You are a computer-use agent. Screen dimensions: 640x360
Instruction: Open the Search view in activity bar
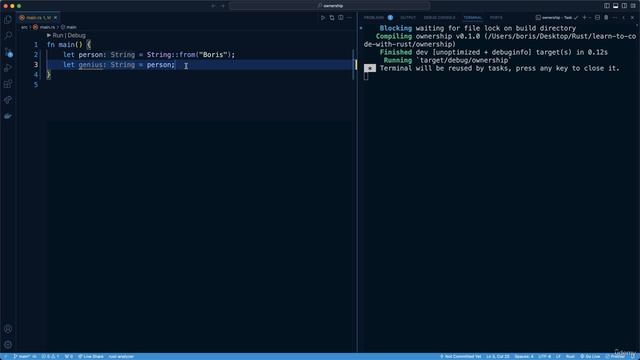pyautogui.click(x=8, y=36)
